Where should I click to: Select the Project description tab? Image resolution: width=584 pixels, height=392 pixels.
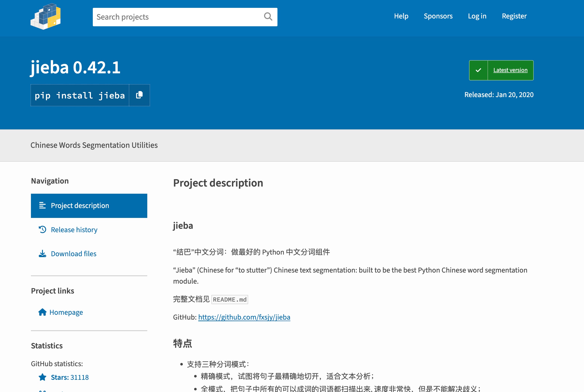click(x=89, y=205)
